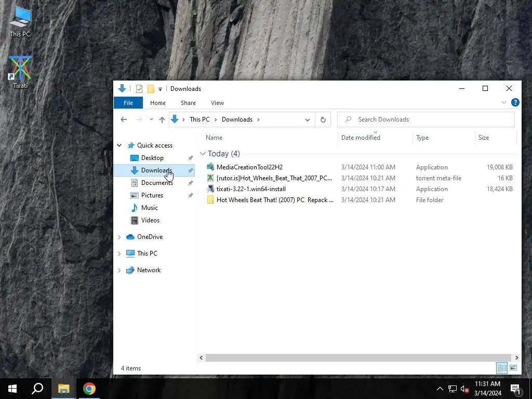This screenshot has width=532, height=399.
Task: Open the Windows Start menu
Action: click(x=12, y=389)
